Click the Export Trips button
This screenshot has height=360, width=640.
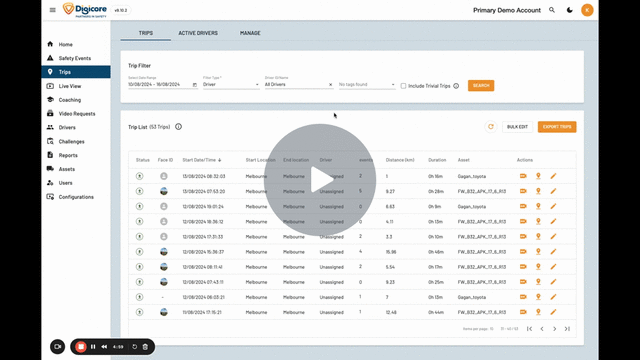point(557,127)
